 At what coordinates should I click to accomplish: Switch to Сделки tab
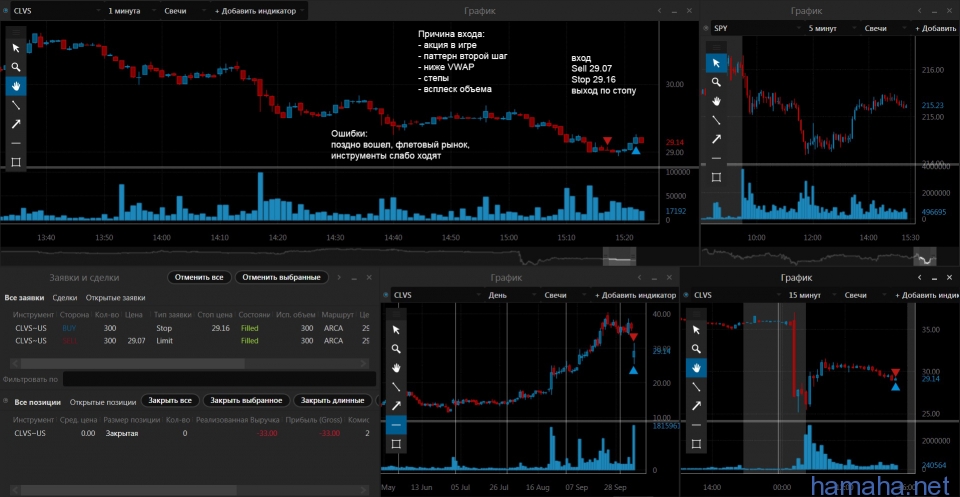coord(65,298)
